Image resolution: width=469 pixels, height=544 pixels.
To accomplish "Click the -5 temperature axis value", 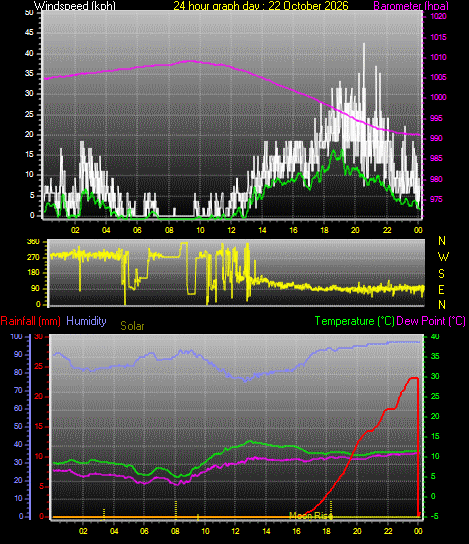I will tap(434, 517).
